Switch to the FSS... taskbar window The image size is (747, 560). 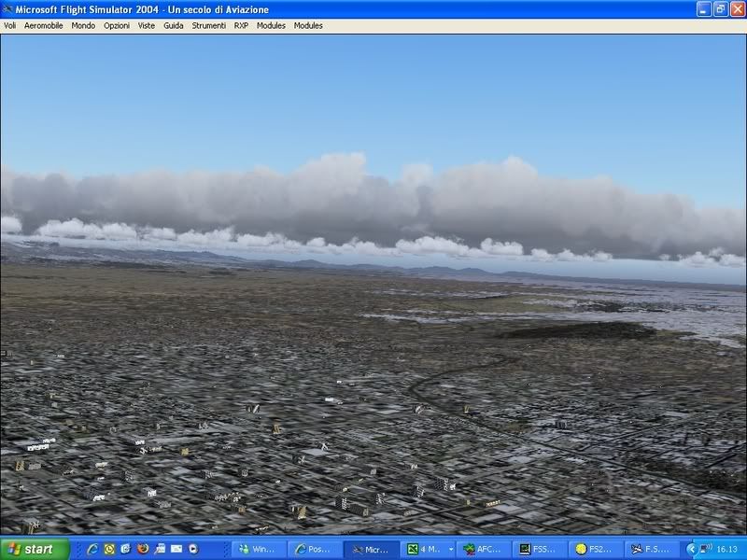pyautogui.click(x=540, y=549)
